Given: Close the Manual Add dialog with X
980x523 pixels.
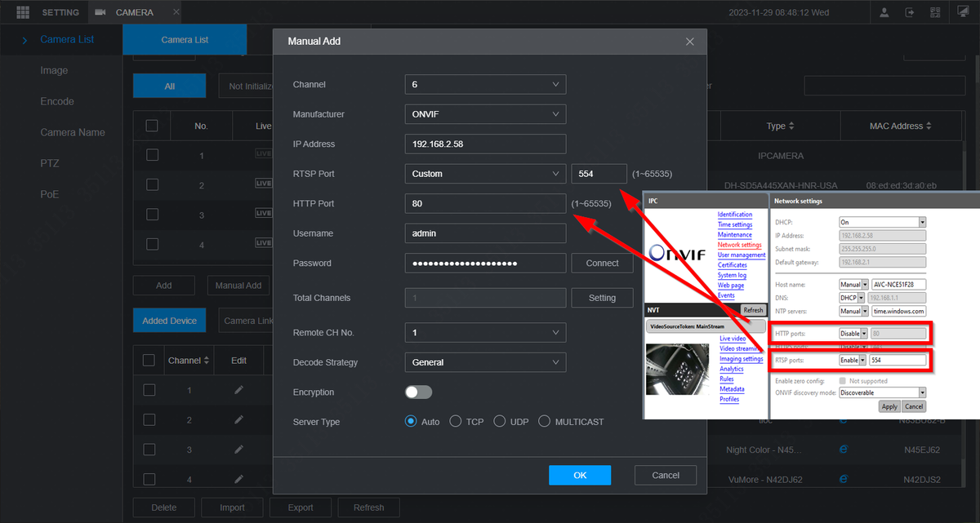Looking at the screenshot, I should pos(690,41).
